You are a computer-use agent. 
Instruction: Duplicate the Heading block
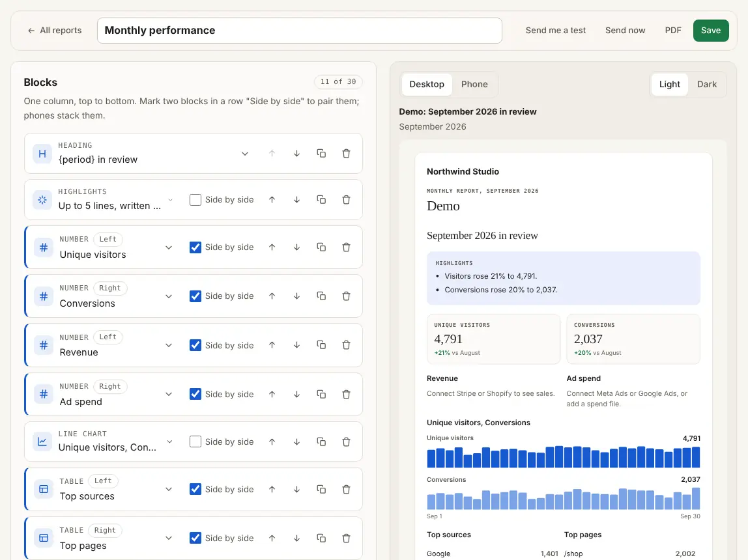tap(321, 154)
